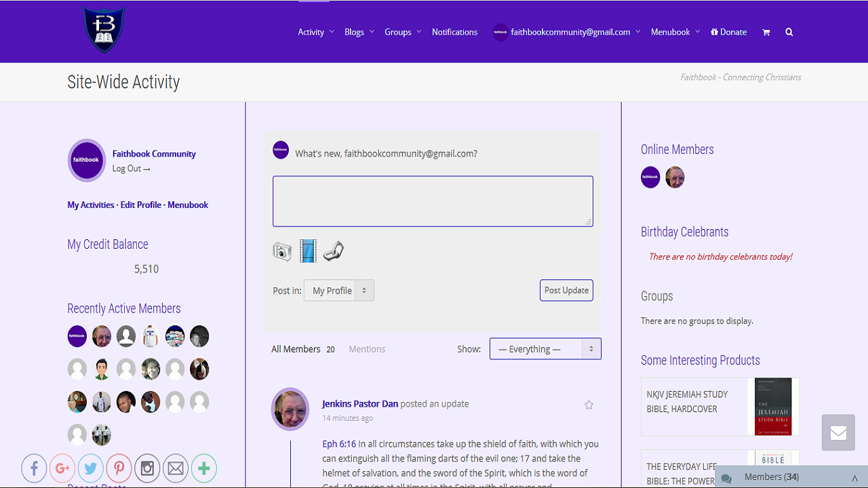Click the envelope message button
Image resolution: width=868 pixels, height=488 pixels.
838,432
